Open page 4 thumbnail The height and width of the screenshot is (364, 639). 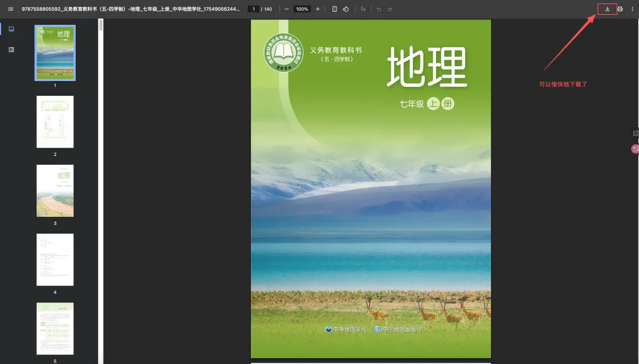click(55, 259)
